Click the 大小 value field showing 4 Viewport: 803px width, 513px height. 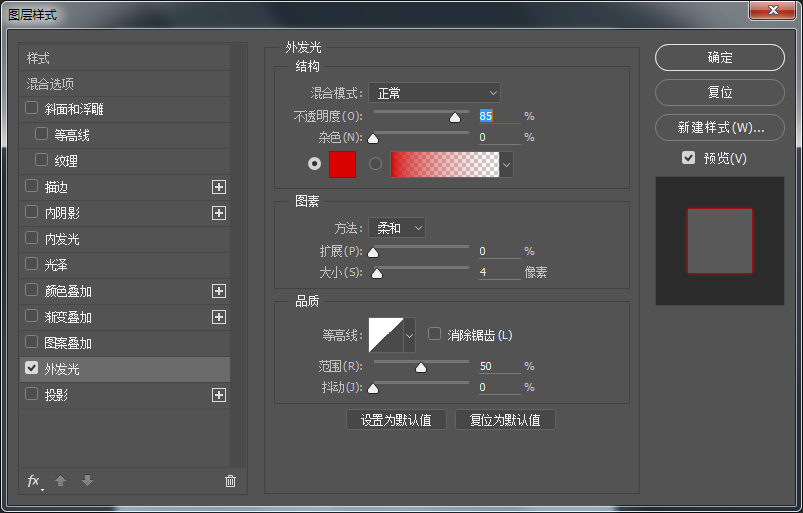click(x=499, y=272)
